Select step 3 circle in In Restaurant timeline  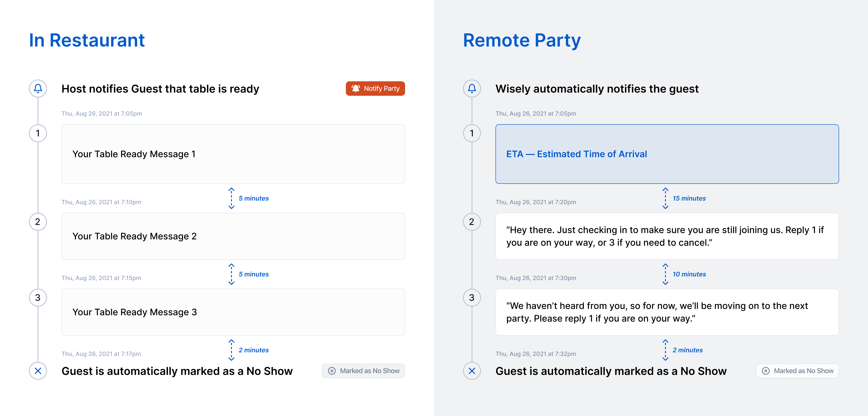38,298
